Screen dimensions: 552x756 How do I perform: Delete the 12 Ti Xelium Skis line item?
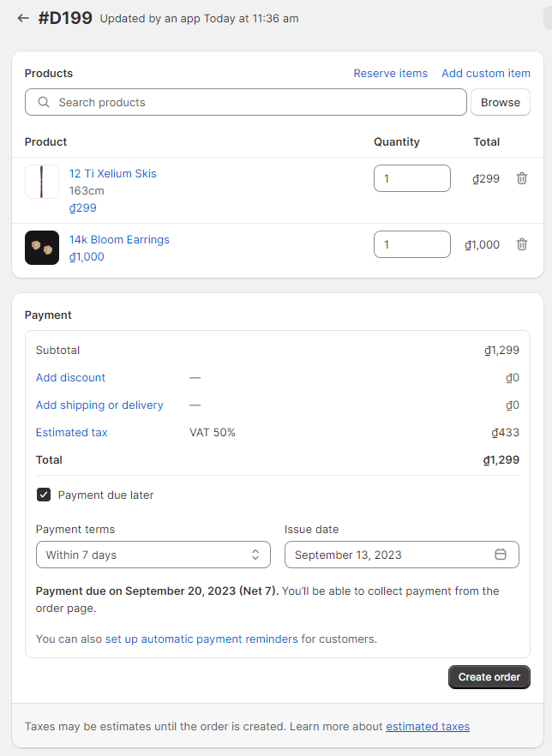[x=522, y=178]
